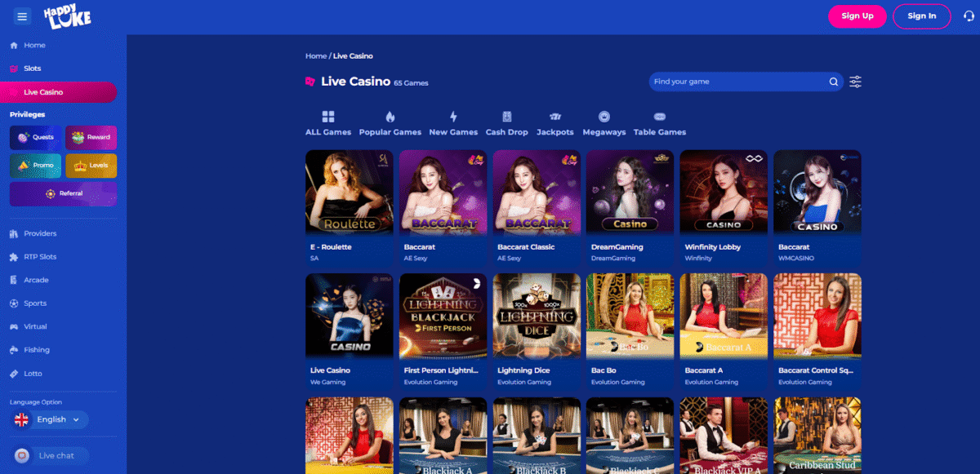
Task: Click the 'Privileges' sidebar heading
Action: click(x=28, y=114)
